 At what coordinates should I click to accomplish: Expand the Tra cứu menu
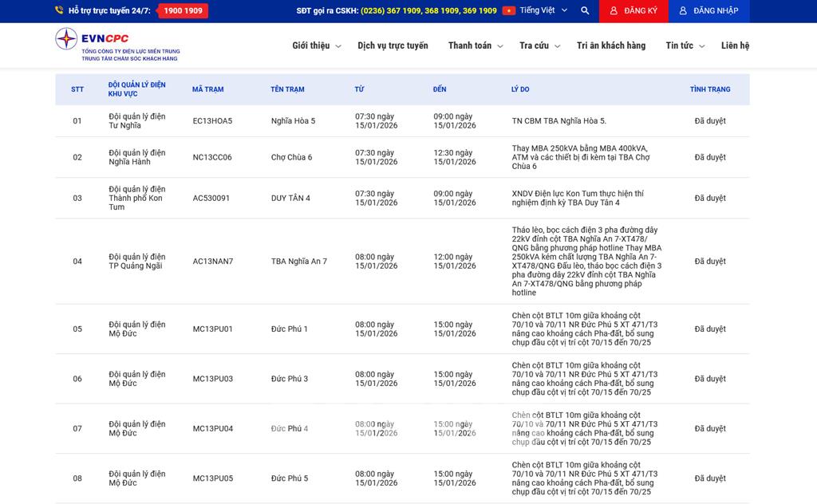539,46
